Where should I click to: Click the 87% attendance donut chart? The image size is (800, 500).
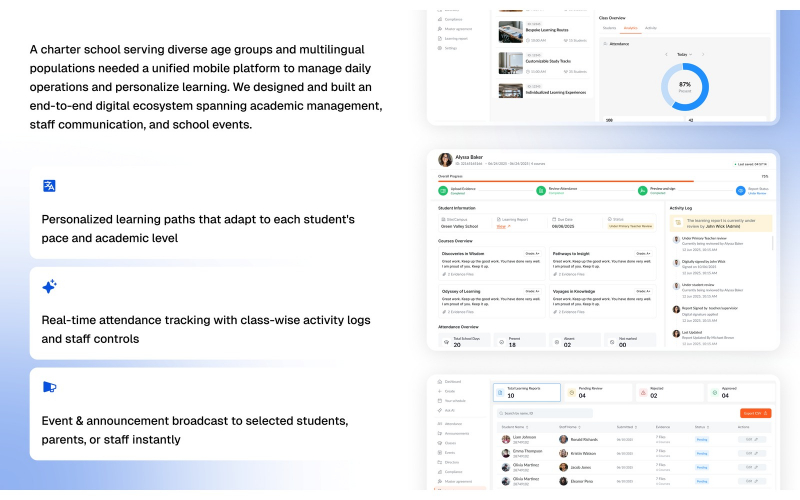coord(685,87)
